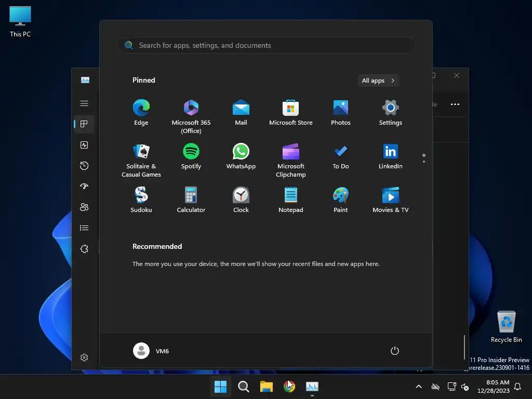Click the Start menu search box

265,45
